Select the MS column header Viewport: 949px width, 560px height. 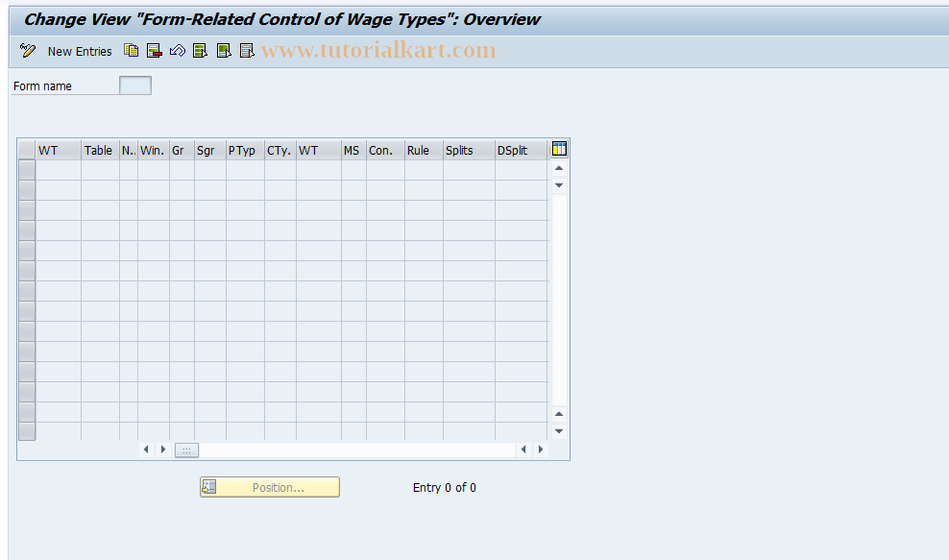click(353, 150)
